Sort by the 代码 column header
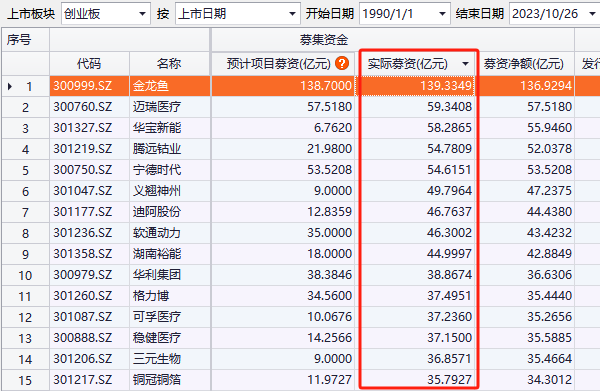Viewport: 600px width, 391px height. (89, 64)
